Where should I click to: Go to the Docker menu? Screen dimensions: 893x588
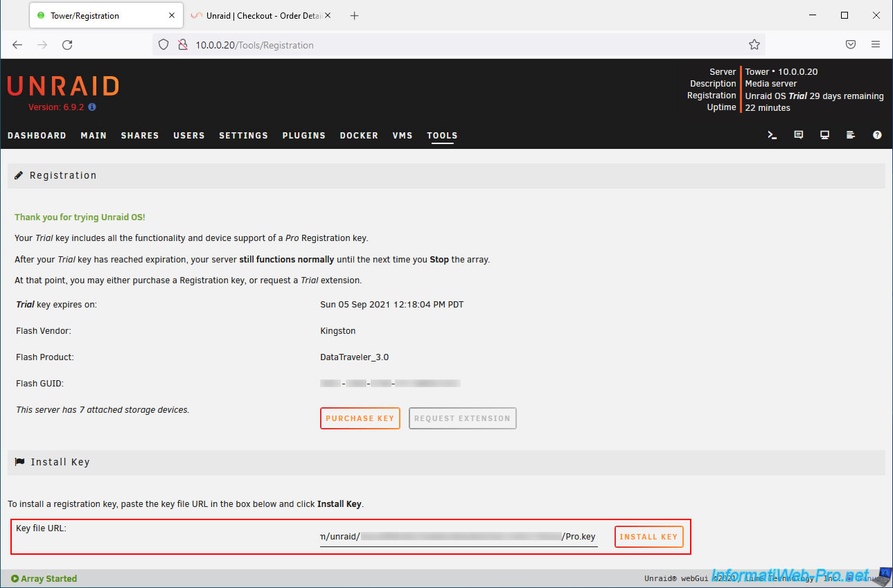pos(358,136)
